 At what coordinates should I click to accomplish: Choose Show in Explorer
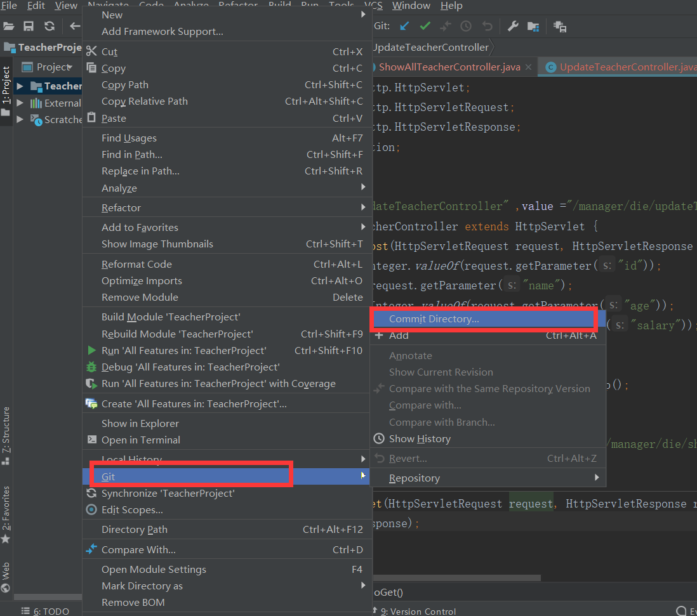pyautogui.click(x=227, y=423)
